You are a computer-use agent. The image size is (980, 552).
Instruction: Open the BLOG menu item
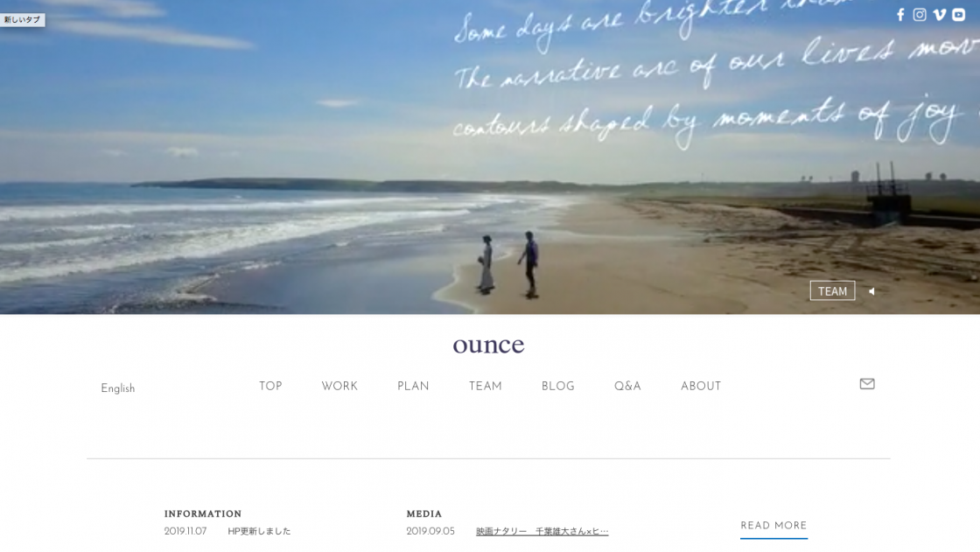click(558, 387)
